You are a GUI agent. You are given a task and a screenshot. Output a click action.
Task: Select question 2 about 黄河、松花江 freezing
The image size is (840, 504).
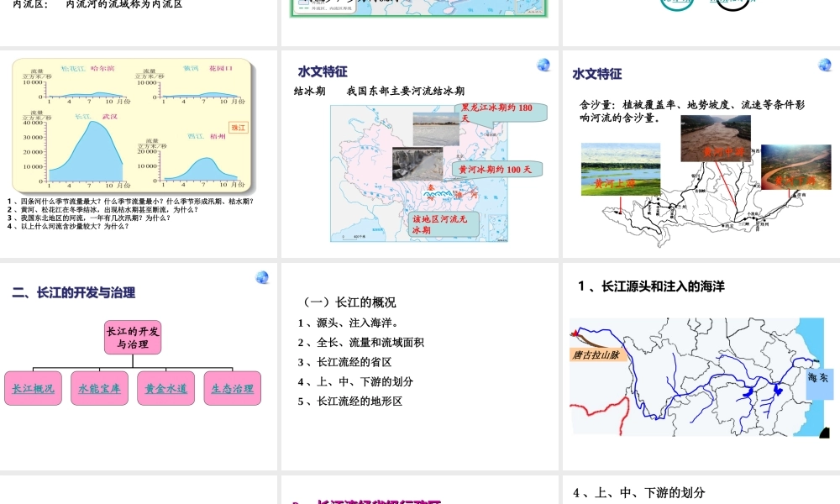coord(102,209)
